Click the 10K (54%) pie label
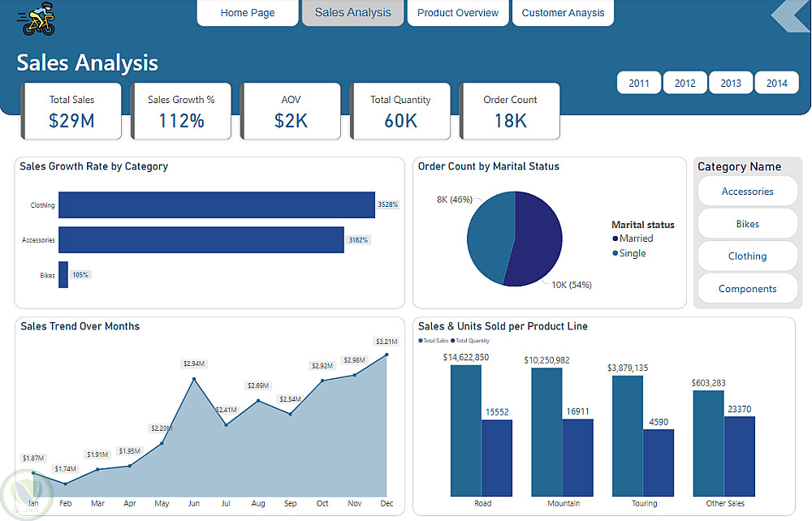The image size is (812, 521). point(571,285)
